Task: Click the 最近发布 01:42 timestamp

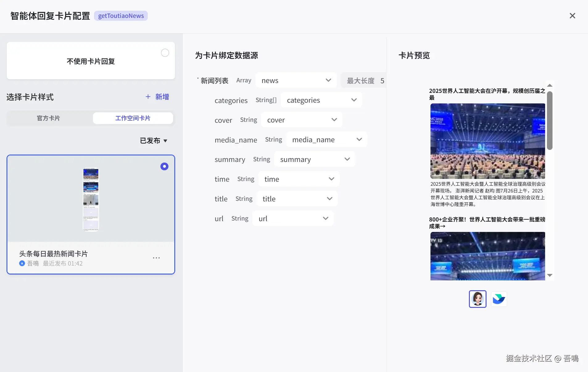Action: click(63, 263)
